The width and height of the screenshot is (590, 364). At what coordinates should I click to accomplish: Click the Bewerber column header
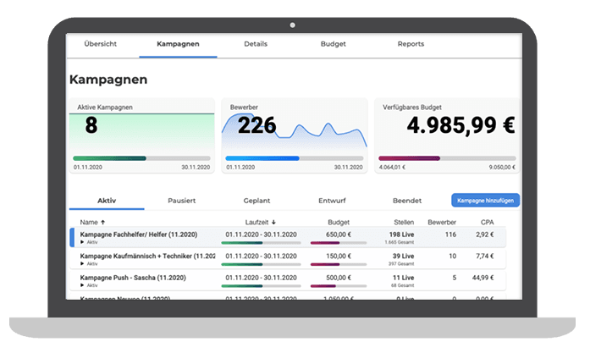[442, 223]
